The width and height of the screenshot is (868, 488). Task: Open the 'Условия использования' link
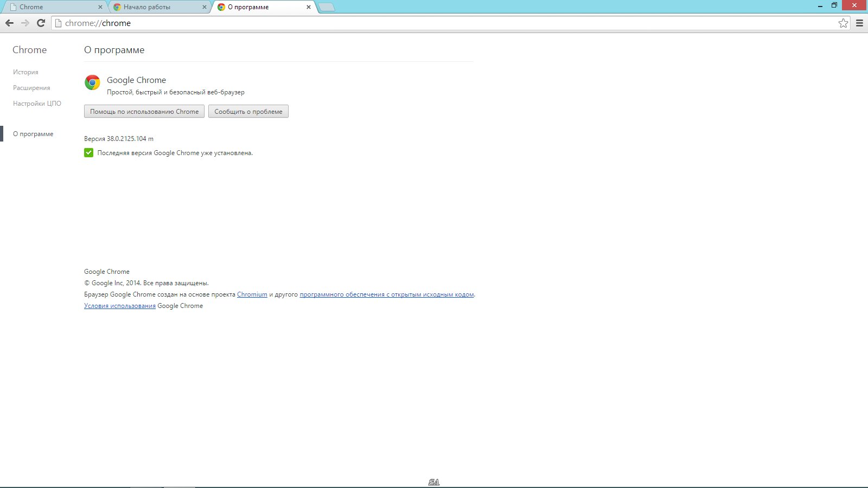tap(120, 306)
